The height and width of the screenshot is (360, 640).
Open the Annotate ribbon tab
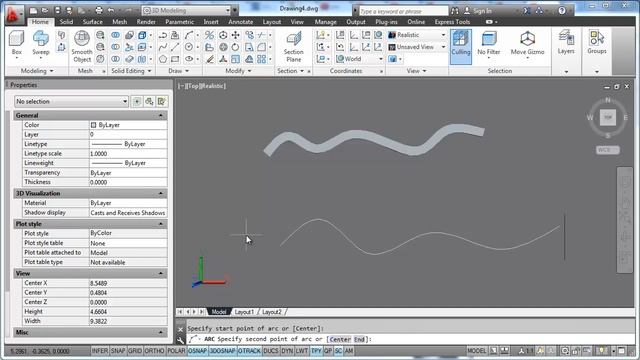point(240,22)
